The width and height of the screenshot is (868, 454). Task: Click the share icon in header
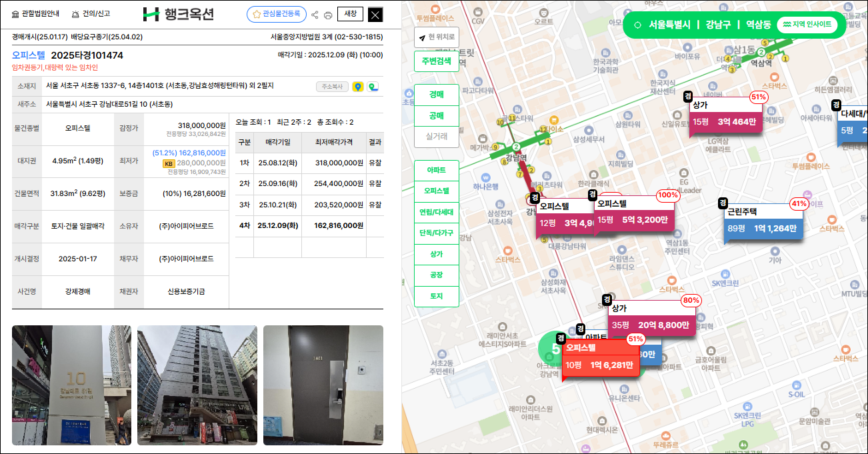[315, 15]
